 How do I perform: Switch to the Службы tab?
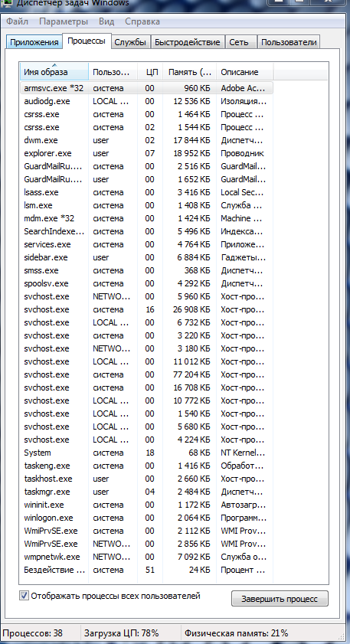point(130,42)
